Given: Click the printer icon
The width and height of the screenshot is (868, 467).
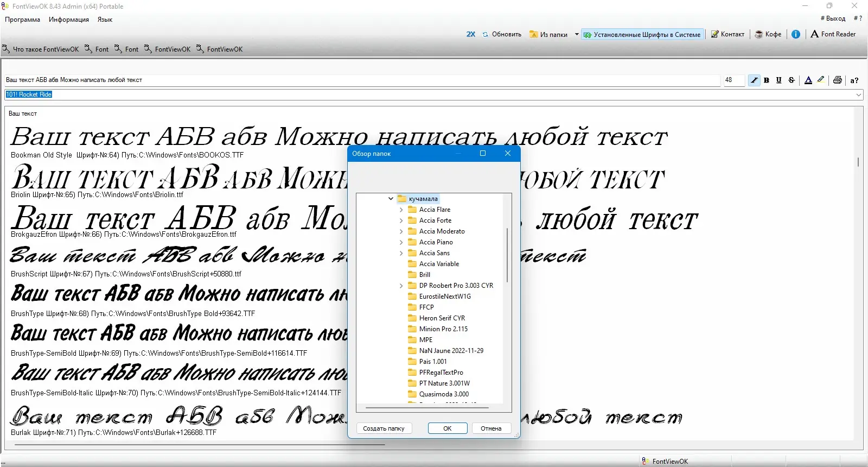Looking at the screenshot, I should (x=838, y=80).
